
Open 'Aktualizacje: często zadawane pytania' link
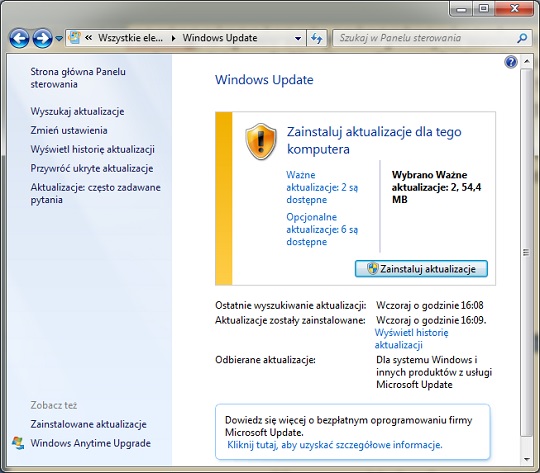point(95,194)
